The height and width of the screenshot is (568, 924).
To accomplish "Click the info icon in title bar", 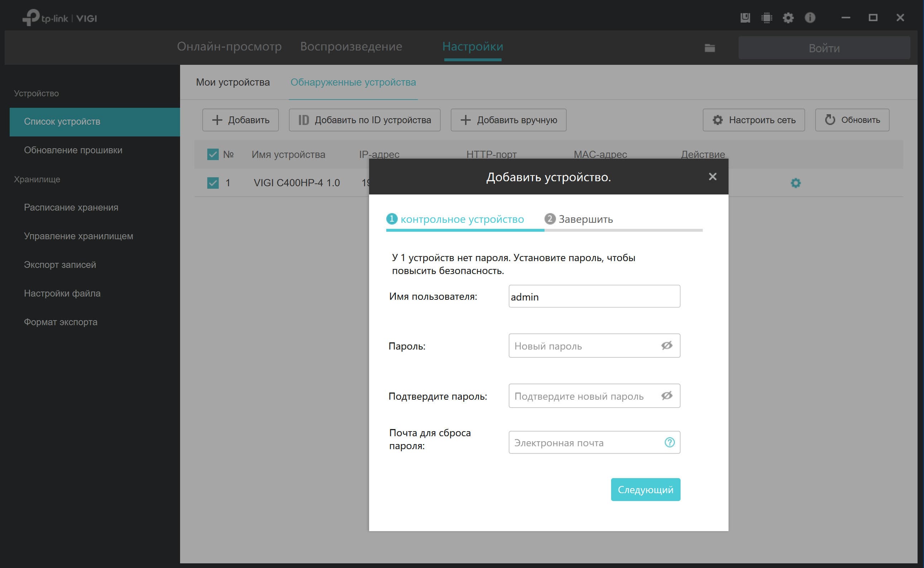I will [810, 18].
